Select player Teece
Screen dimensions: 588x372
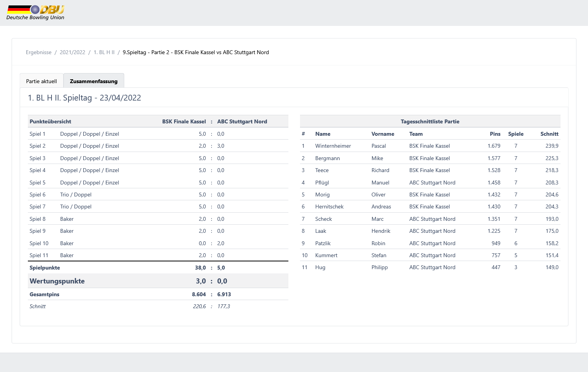tap(322, 170)
